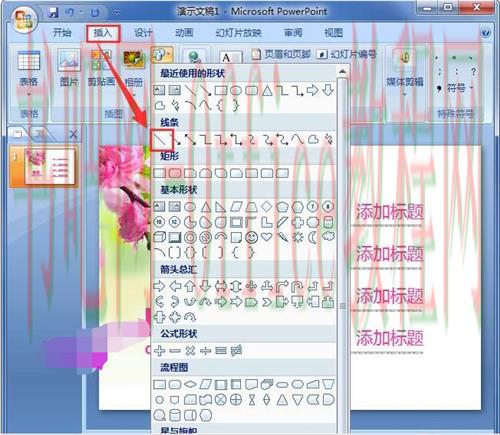Select the Curve shape under 线条
Viewport: 500px width, 435px height.
pos(297,139)
